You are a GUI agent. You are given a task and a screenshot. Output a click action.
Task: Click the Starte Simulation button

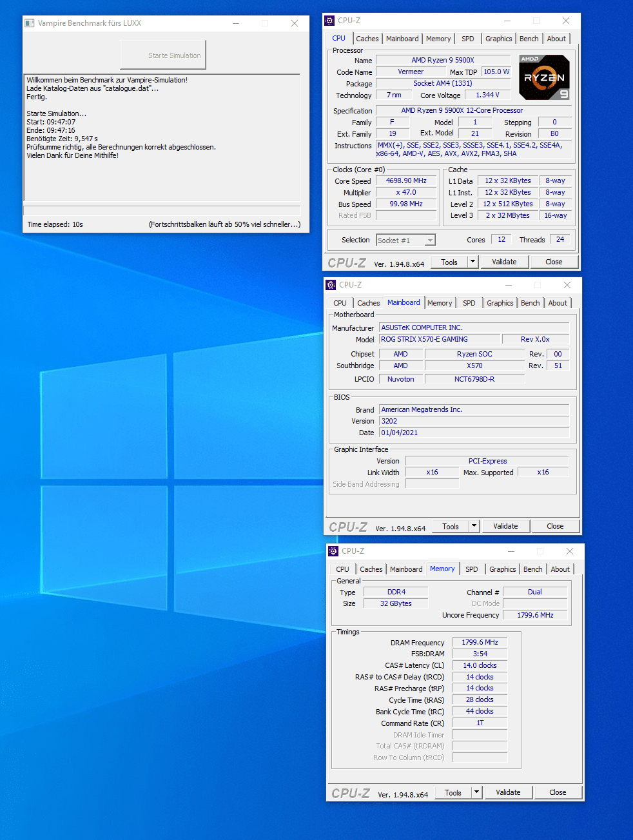pyautogui.click(x=163, y=55)
